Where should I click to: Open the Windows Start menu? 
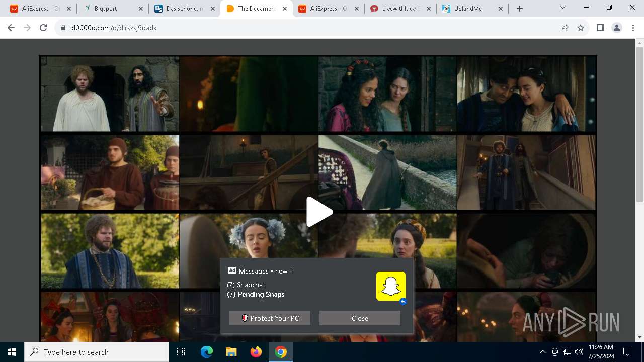point(12,352)
